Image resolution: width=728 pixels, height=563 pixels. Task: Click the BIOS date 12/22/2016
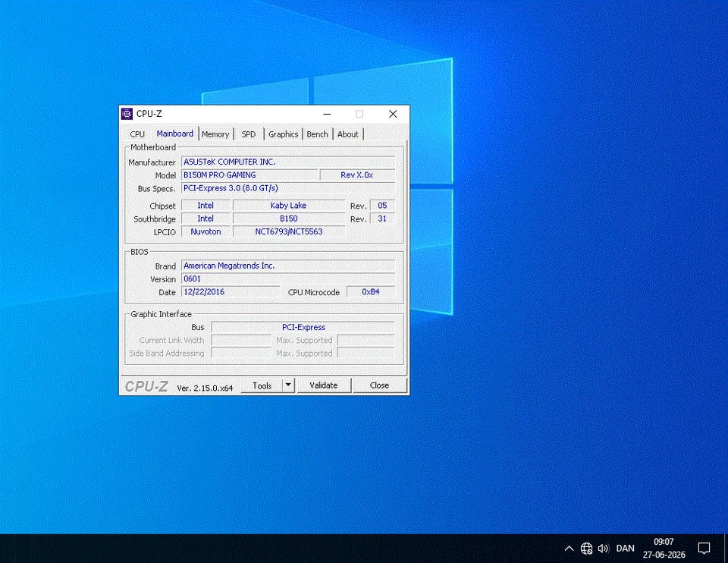click(x=231, y=291)
